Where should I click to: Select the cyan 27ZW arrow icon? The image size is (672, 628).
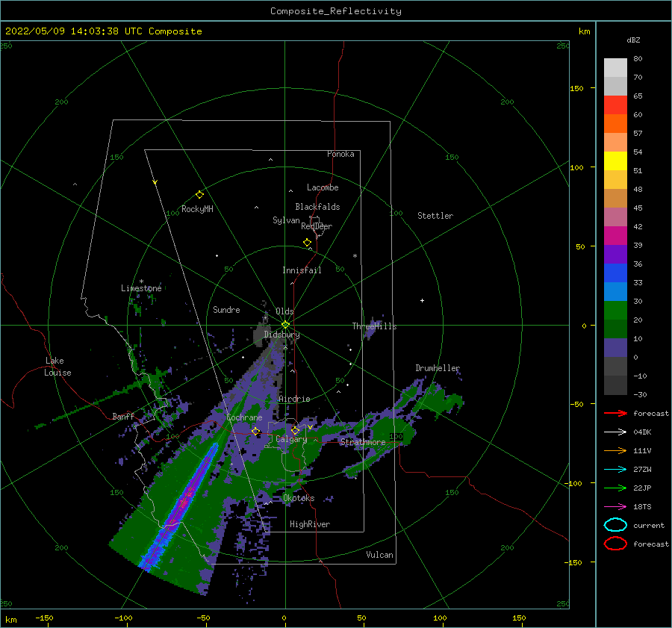pos(615,470)
